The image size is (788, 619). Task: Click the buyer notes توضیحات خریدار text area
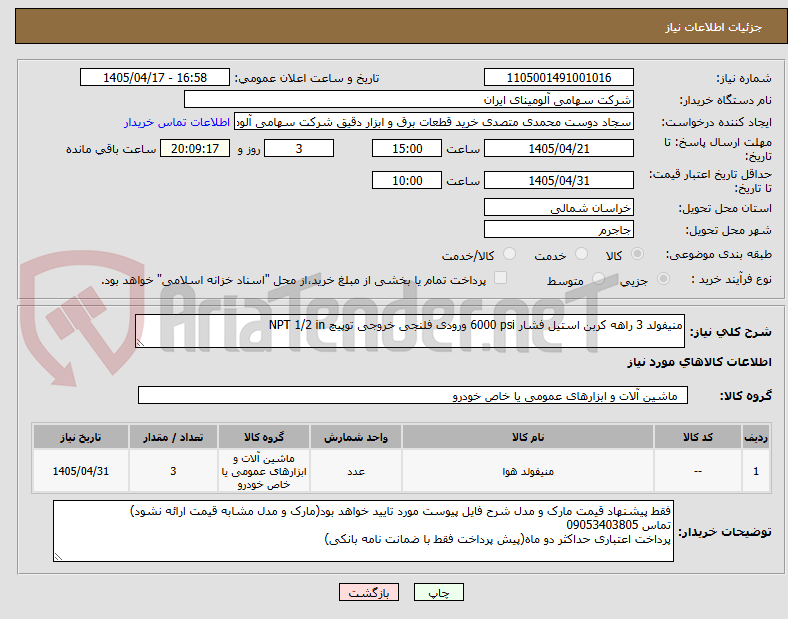[363, 531]
